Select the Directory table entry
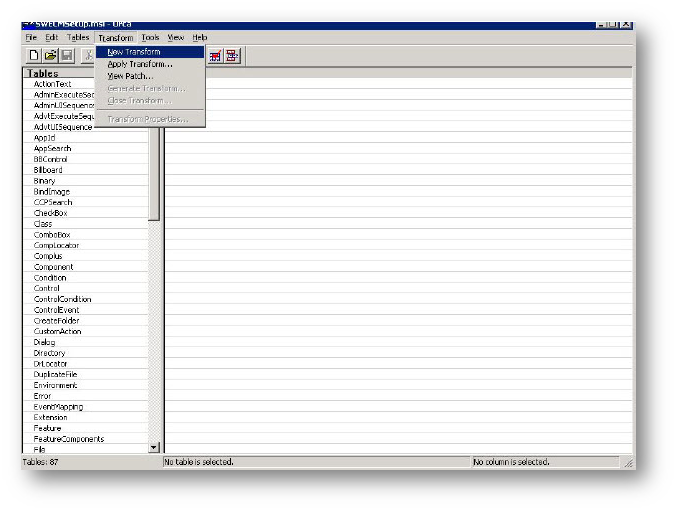This screenshot has height=512, width=678. pyautogui.click(x=49, y=353)
